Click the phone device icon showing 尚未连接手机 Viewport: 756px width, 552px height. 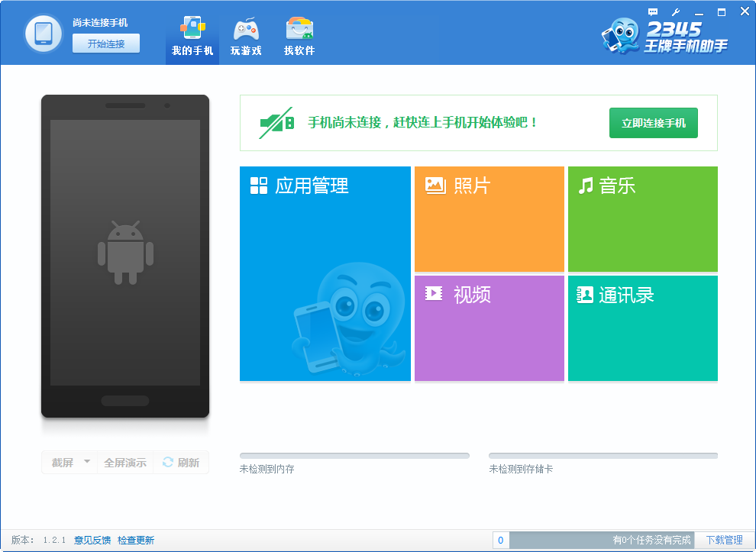(x=43, y=33)
